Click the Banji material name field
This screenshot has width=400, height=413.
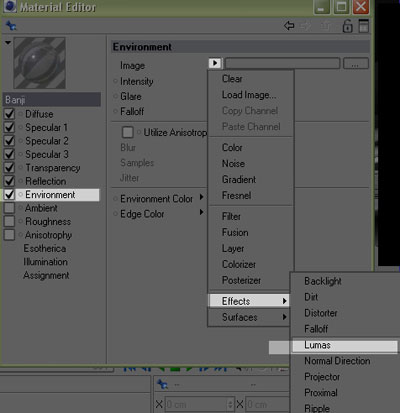[x=52, y=99]
